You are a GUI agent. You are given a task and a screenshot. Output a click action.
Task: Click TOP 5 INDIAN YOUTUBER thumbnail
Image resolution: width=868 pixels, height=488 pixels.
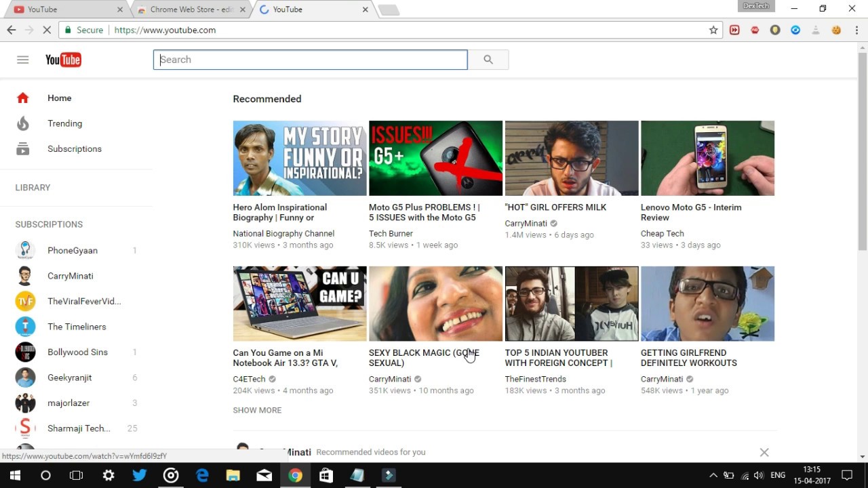click(x=572, y=304)
